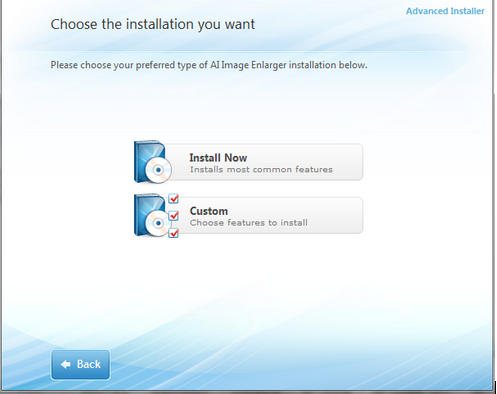Viewport: 497px width, 394px height.
Task: Click the "Please choose your preferred type" description
Action: (209, 65)
